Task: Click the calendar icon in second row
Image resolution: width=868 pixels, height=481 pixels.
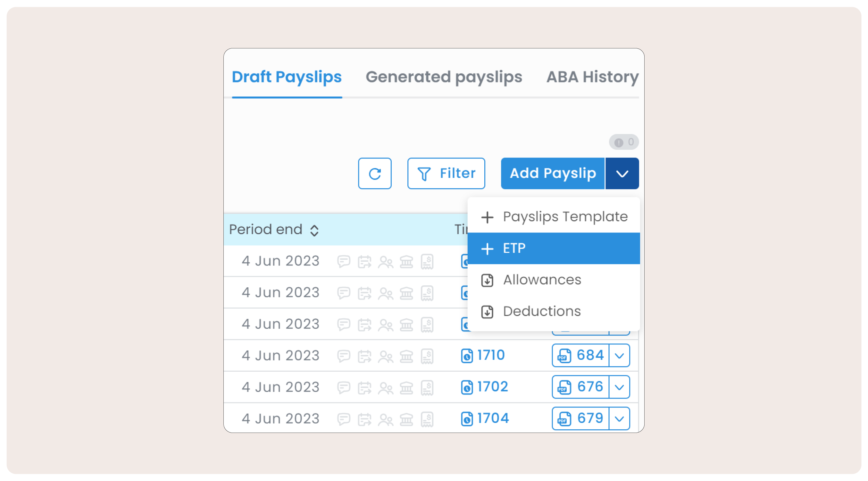Action: point(364,293)
